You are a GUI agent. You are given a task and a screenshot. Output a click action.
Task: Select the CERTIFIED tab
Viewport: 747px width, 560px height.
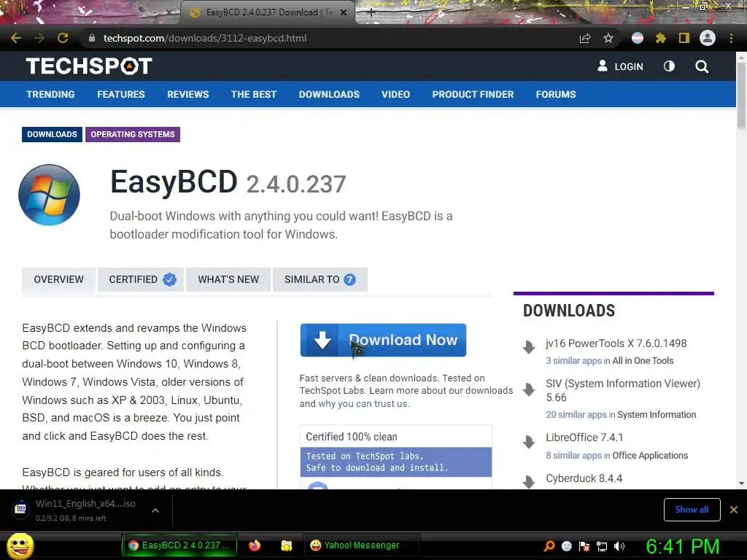(x=141, y=279)
